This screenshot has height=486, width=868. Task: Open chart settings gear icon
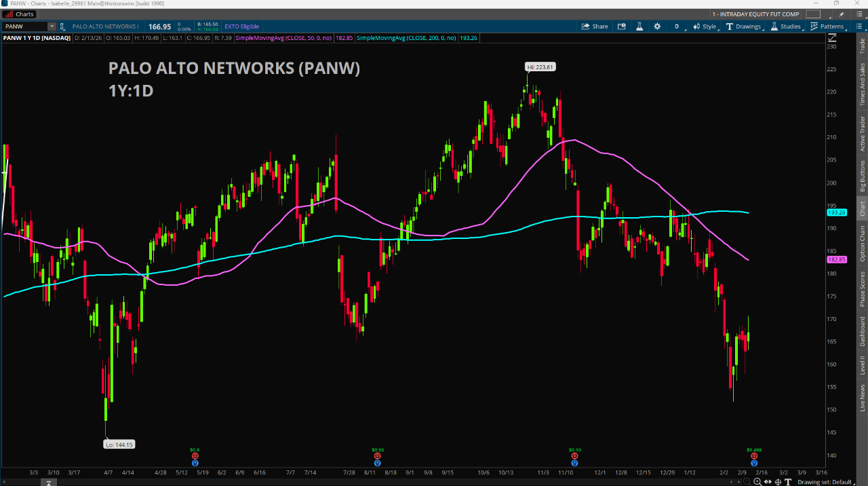coord(656,26)
